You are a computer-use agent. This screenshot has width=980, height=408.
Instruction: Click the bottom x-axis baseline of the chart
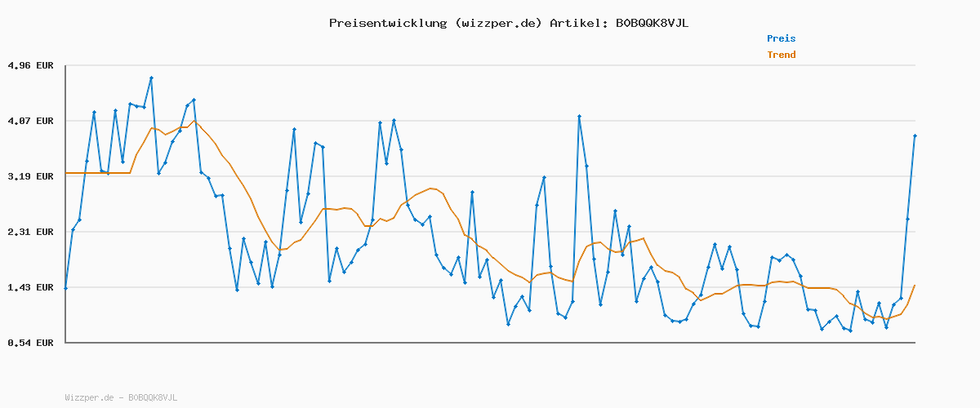click(490, 343)
